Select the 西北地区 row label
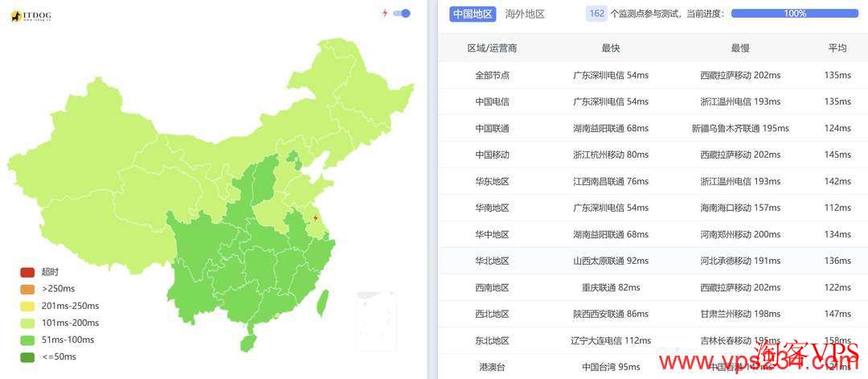Screen dimensions: 868x379 click(492, 314)
